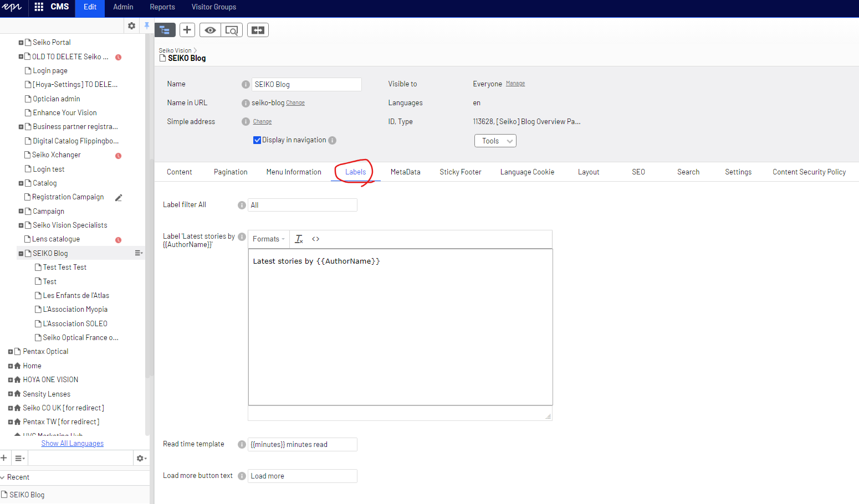
Task: Uncheck Display in navigation checkbox
Action: (257, 140)
